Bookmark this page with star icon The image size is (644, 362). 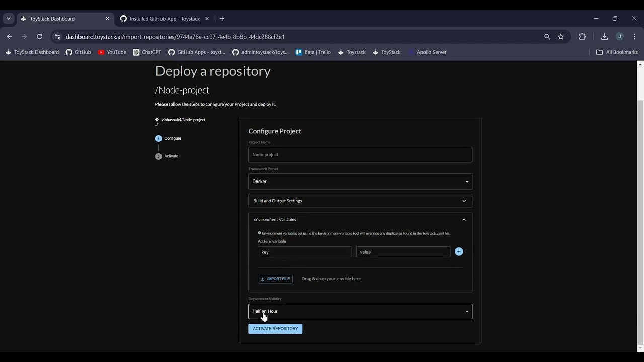click(561, 37)
